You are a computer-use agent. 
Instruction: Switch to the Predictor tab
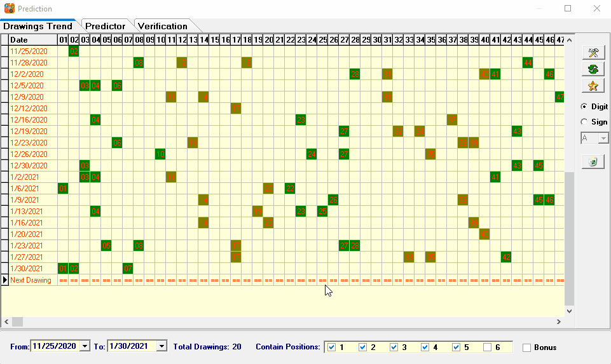point(105,26)
